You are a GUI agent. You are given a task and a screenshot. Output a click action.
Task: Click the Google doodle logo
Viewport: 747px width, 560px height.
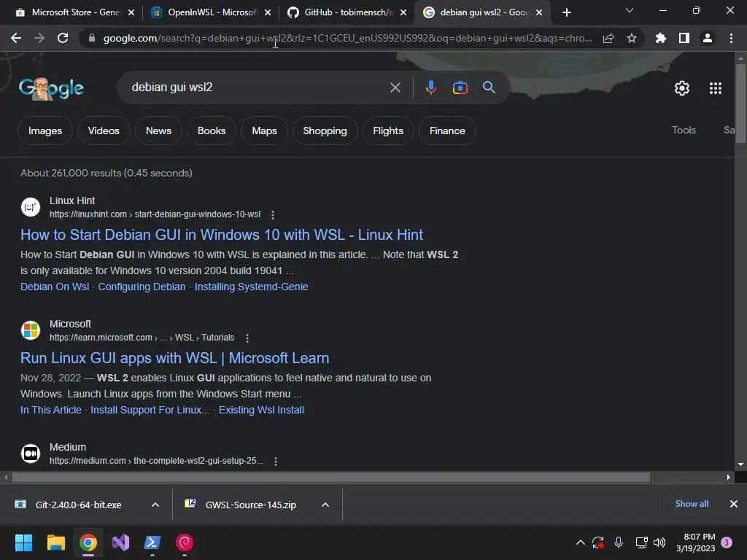tap(52, 88)
